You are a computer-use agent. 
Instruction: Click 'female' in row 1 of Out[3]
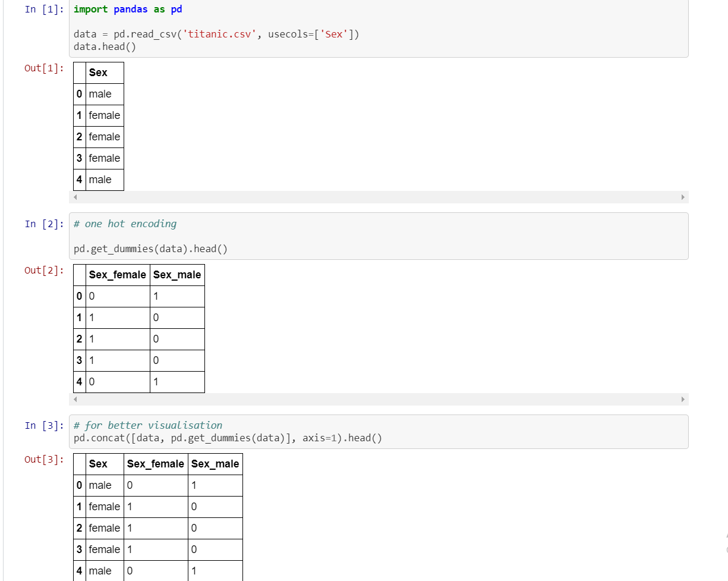coord(105,507)
